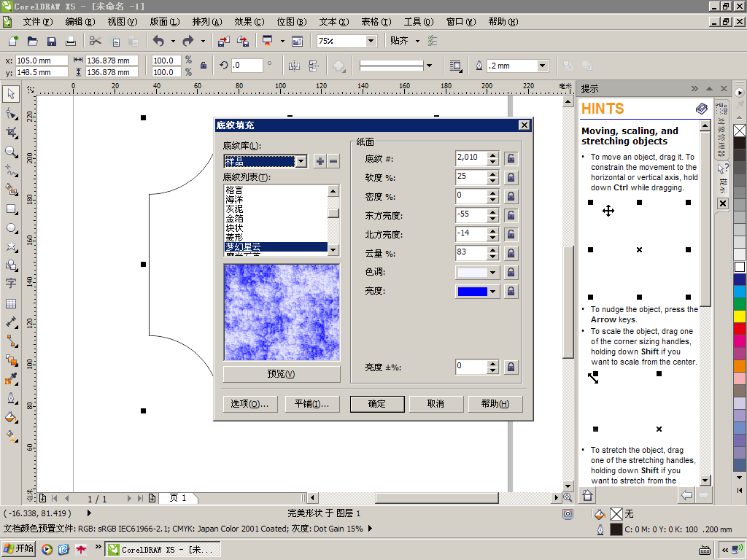The height and width of the screenshot is (560, 747).
Task: Select the Zoom tool in toolbox
Action: pos(12,152)
